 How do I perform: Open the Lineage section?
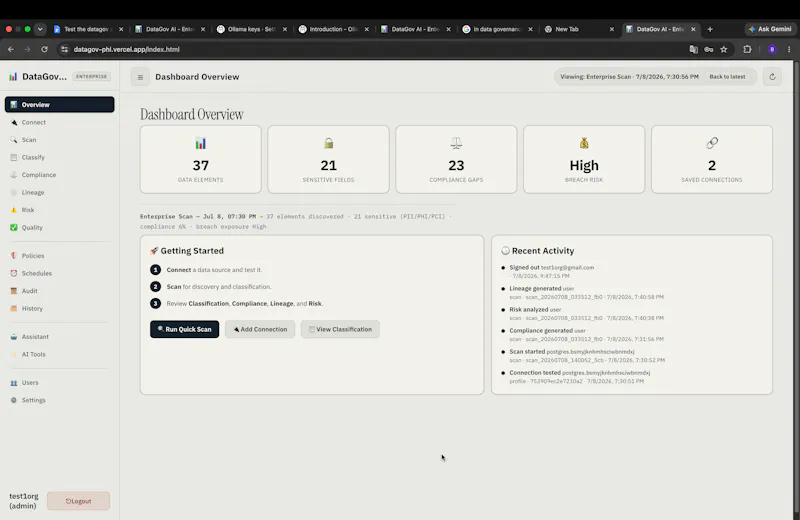point(59,192)
